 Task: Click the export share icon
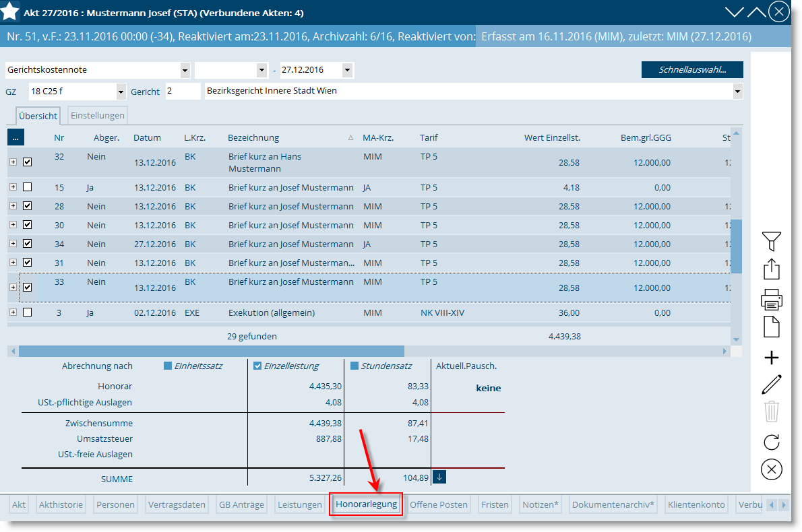point(771,269)
